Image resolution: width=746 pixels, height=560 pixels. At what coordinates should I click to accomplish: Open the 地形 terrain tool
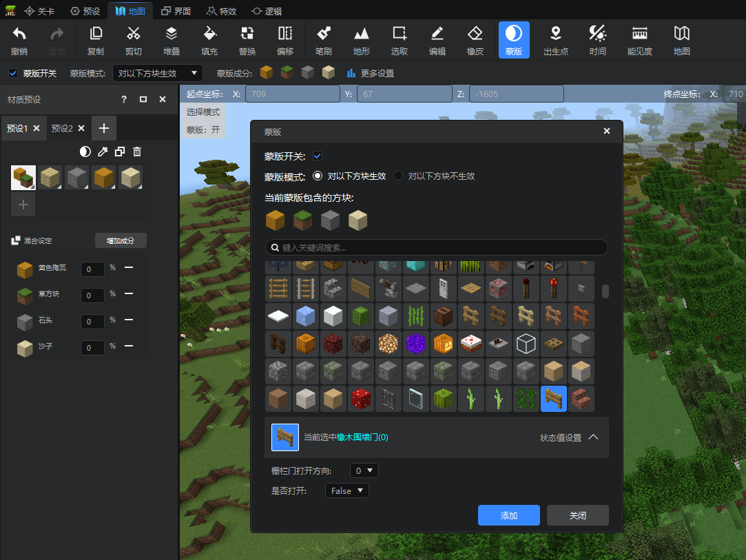click(362, 40)
